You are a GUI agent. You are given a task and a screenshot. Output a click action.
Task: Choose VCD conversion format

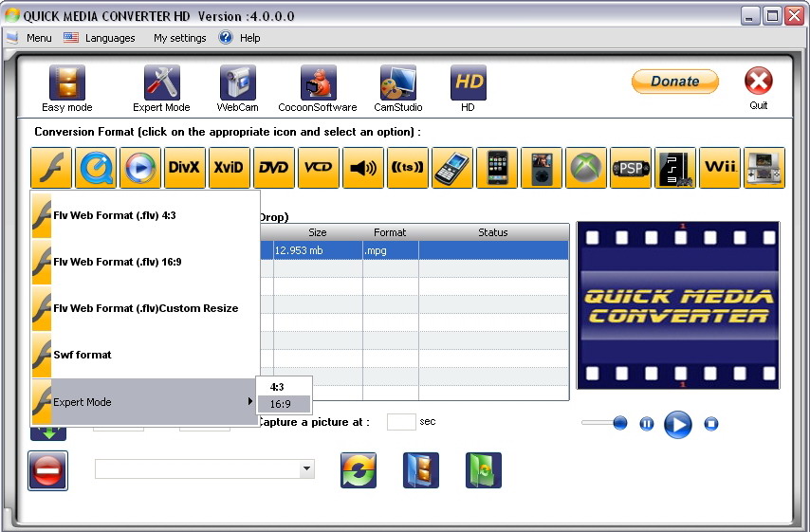click(319, 167)
